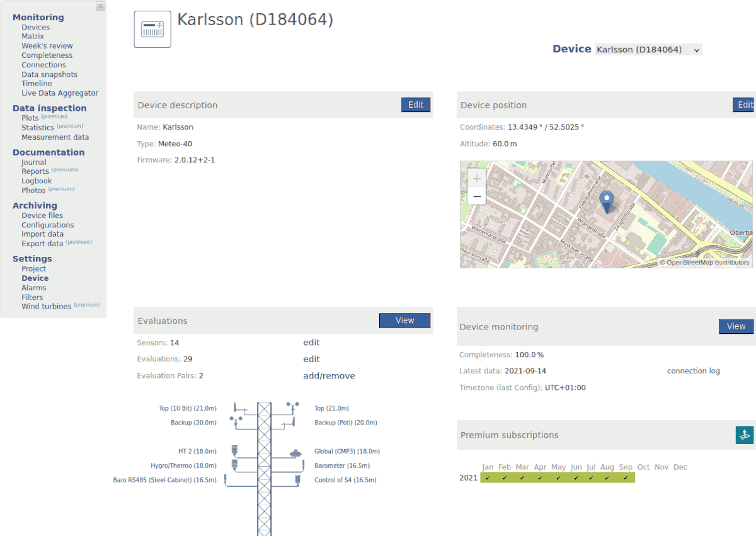Open the Journal under Documentation
The height and width of the screenshot is (536, 756).
[x=33, y=162]
